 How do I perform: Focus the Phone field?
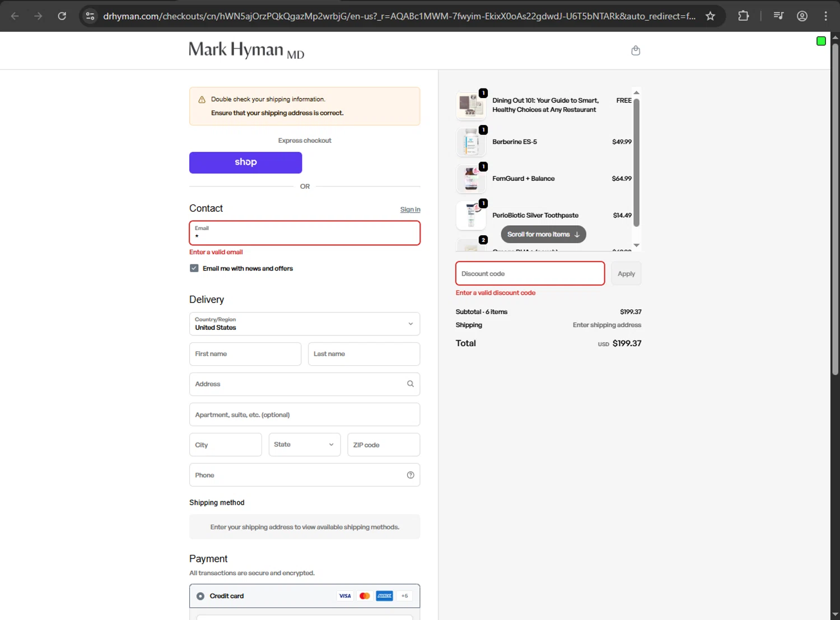click(305, 475)
